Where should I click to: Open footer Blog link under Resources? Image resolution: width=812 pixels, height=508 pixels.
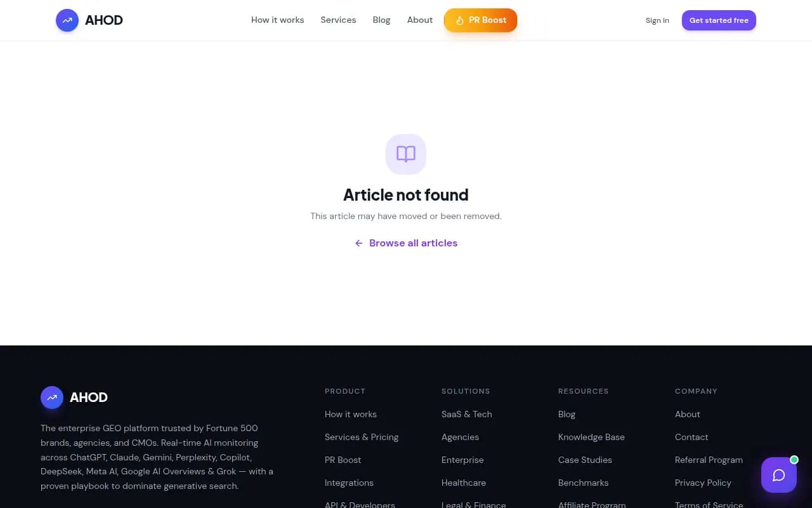pos(566,414)
